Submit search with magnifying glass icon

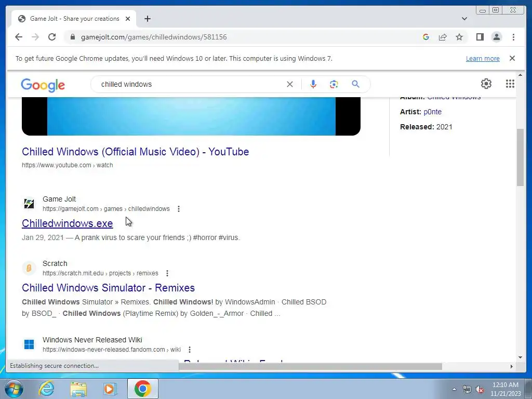coord(355,84)
